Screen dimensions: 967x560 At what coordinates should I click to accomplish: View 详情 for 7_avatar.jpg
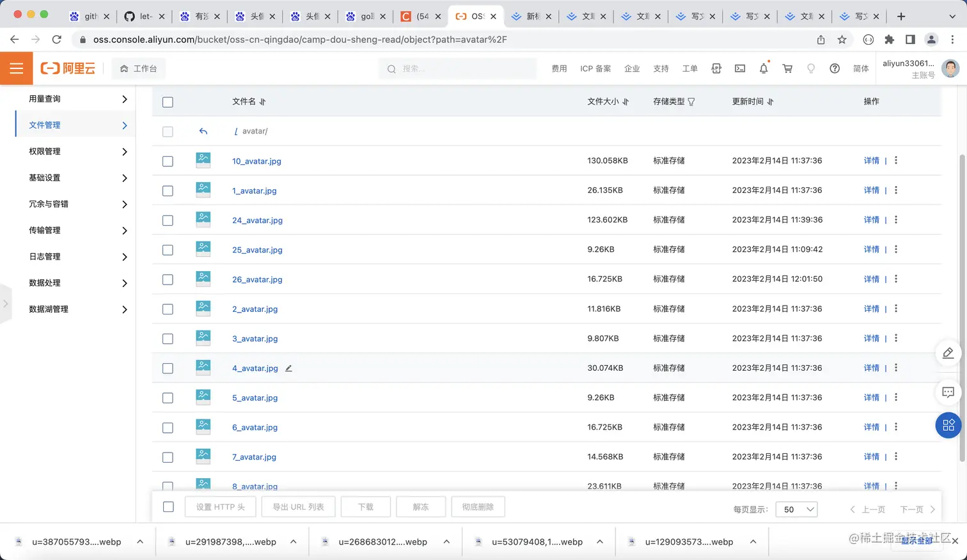872,456
